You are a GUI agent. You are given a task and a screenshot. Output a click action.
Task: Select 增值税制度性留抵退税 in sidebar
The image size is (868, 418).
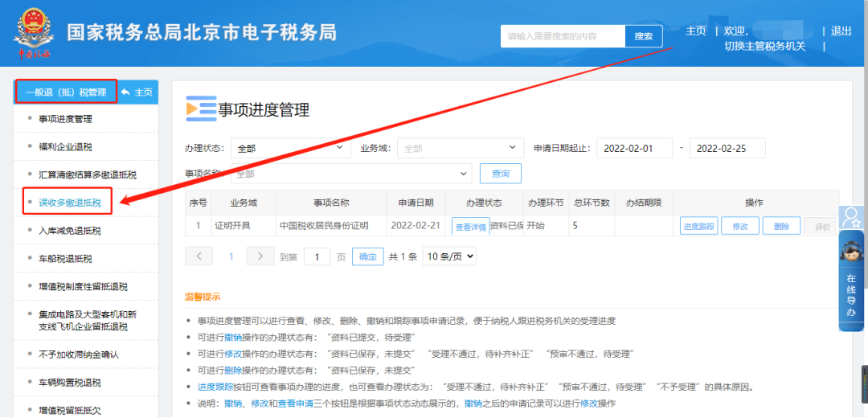tap(83, 286)
